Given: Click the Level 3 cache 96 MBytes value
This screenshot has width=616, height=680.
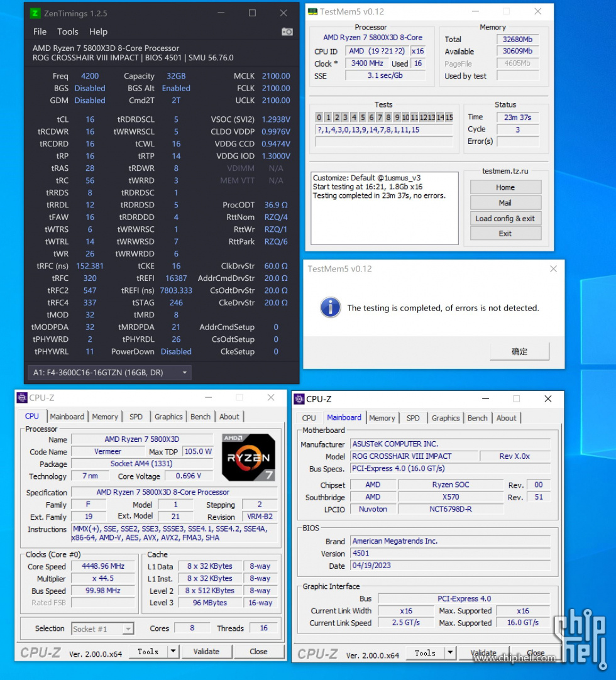Looking at the screenshot, I should pyautogui.click(x=210, y=602).
